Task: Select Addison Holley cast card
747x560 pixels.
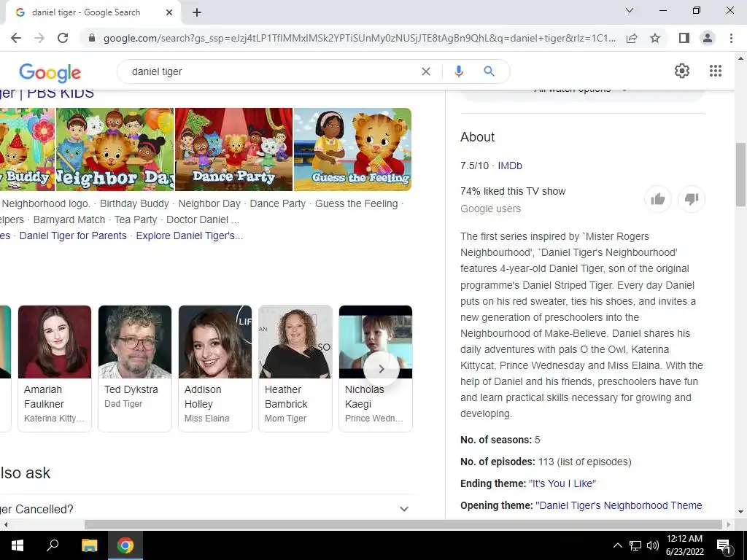Action: 215,368
